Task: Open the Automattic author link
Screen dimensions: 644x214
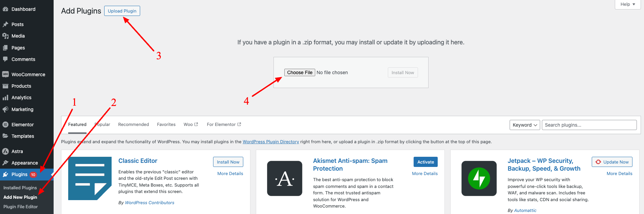Action: [525, 210]
